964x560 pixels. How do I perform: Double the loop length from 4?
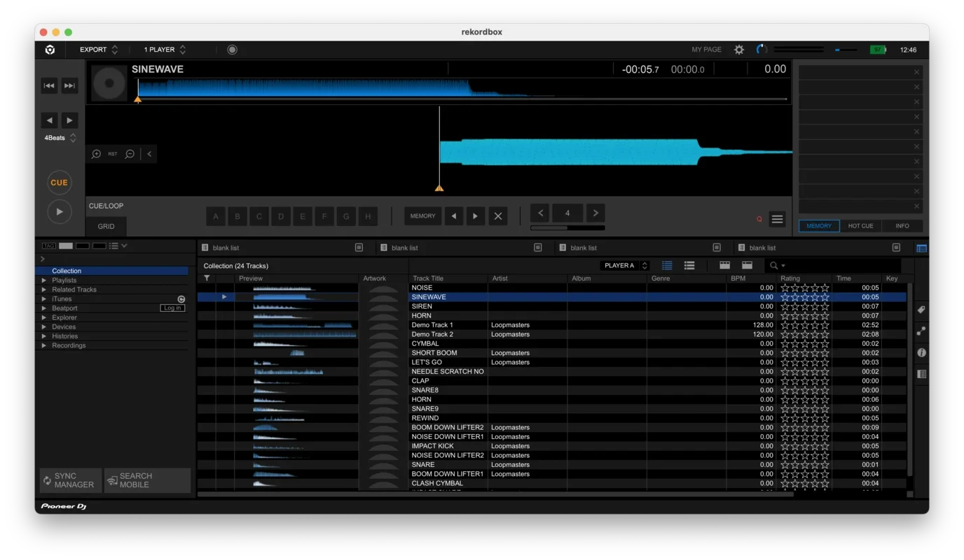595,213
